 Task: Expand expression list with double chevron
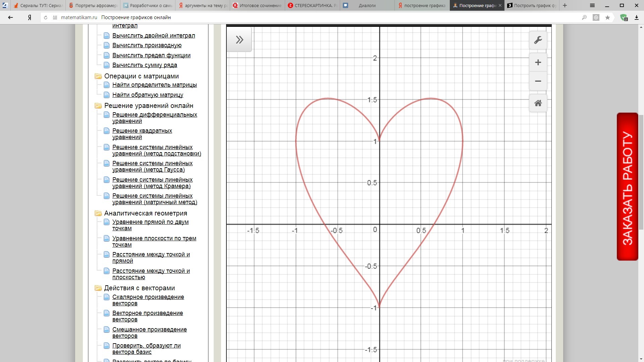point(239,40)
